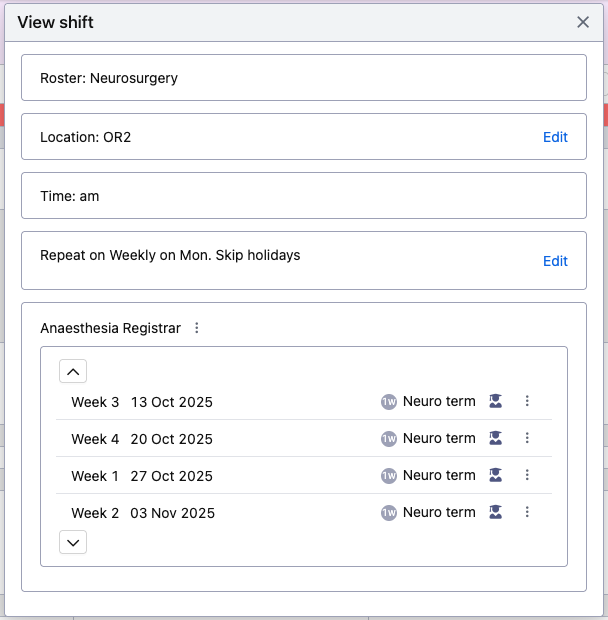608x620 pixels.
Task: Close the View shift dialog
Action: (583, 22)
